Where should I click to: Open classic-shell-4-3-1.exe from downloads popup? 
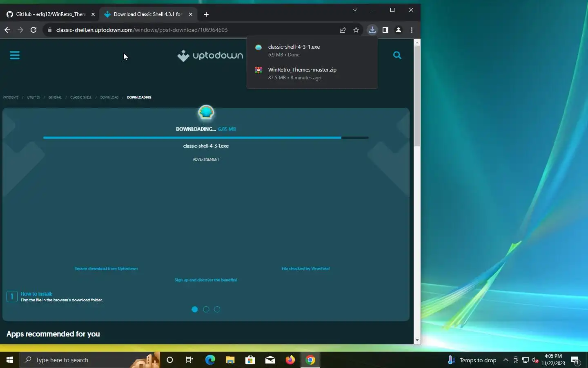point(312,50)
